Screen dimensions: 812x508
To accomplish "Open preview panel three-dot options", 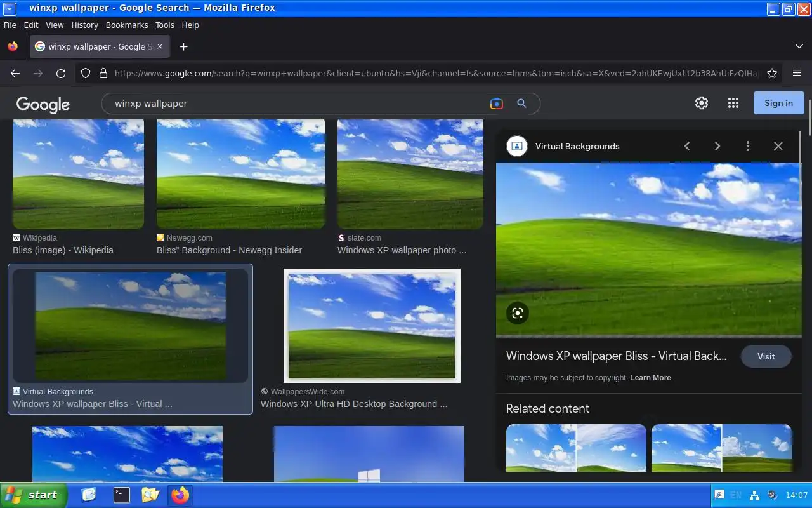I will point(748,146).
